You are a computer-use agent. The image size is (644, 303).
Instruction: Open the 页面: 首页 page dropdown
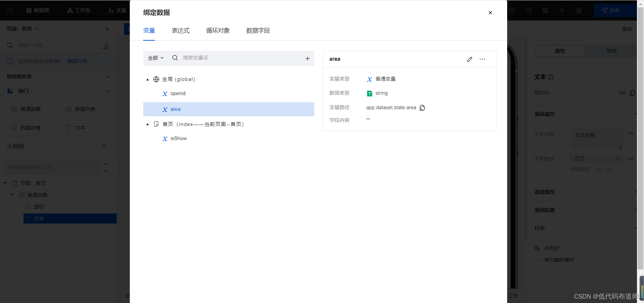(x=23, y=29)
